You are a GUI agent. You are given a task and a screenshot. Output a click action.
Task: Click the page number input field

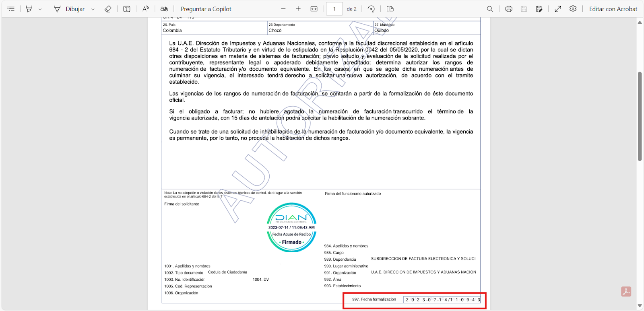coord(334,9)
